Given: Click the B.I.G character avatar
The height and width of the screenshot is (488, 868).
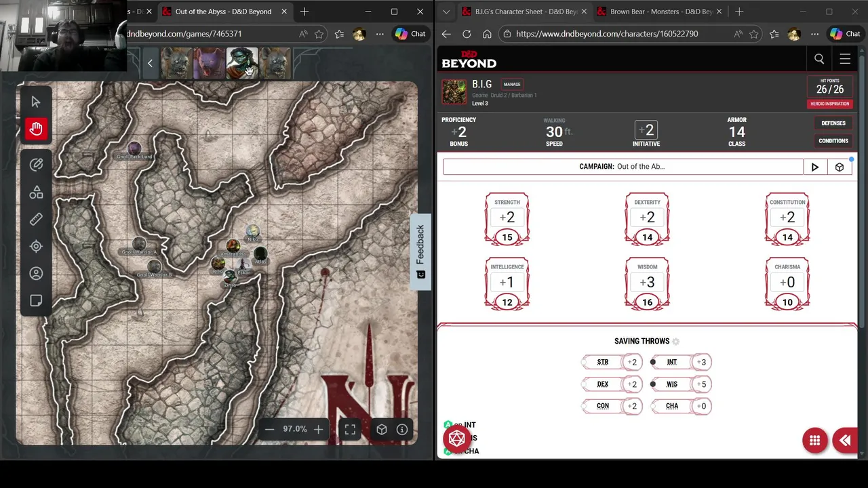Looking at the screenshot, I should [454, 92].
